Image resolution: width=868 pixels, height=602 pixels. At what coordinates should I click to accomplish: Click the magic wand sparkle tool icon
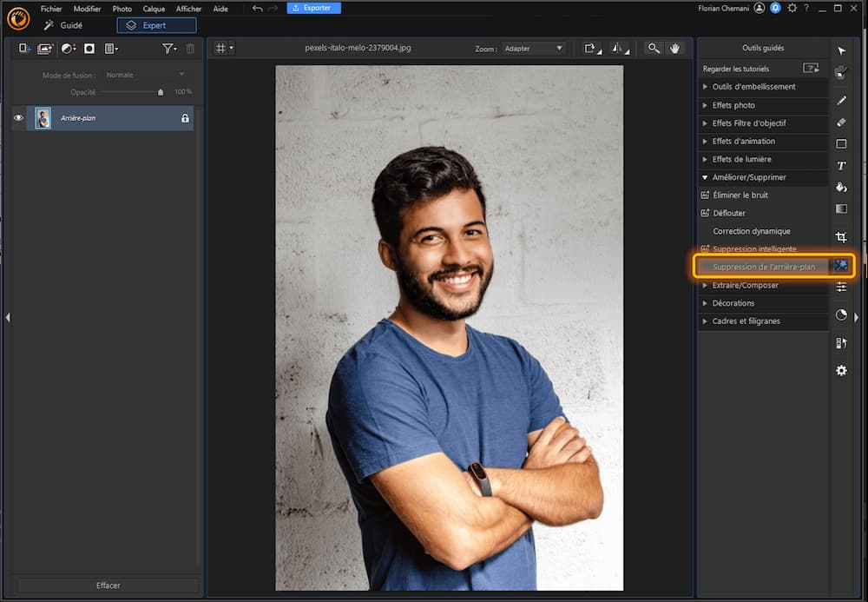[x=841, y=265]
